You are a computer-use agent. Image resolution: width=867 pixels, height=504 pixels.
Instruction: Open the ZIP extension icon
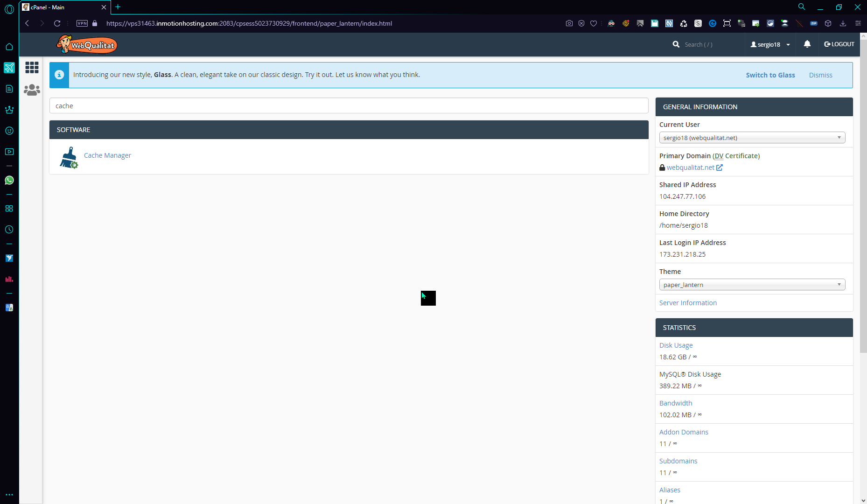click(814, 23)
